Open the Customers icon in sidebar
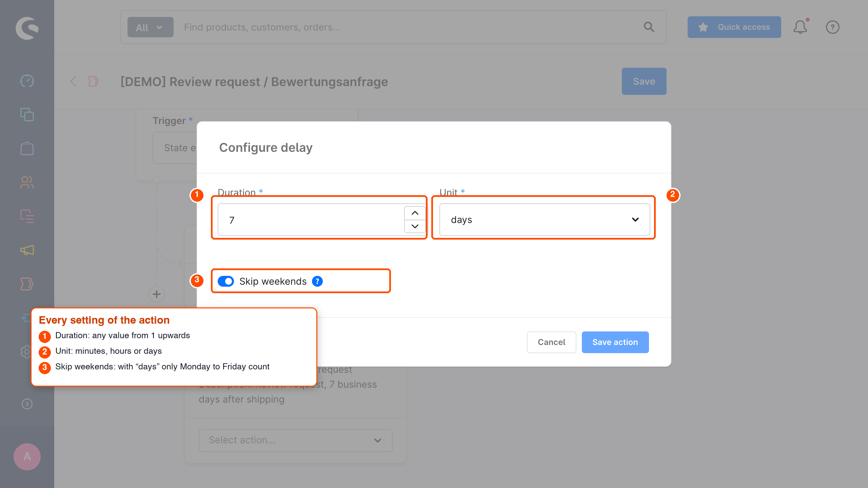 coord(27,182)
